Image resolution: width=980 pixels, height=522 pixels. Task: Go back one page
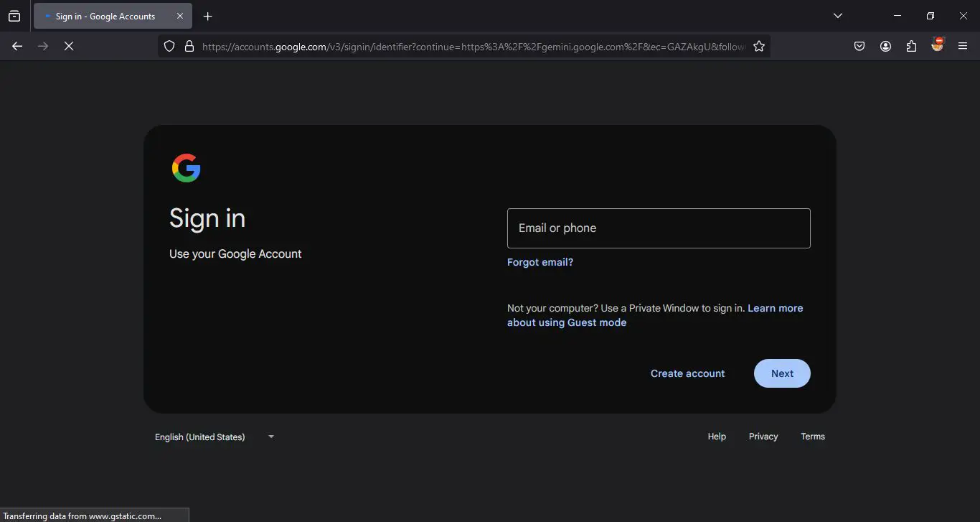[x=17, y=46]
